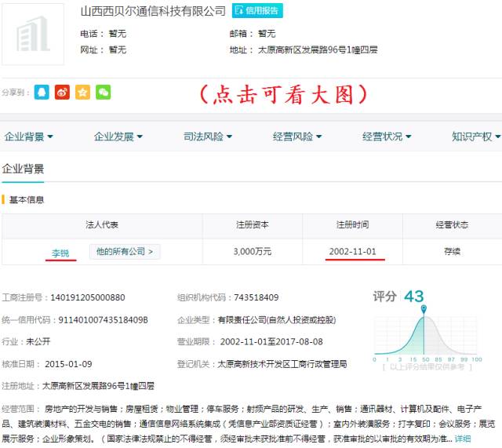Open the 知识产权 navigation menu

(x=475, y=137)
